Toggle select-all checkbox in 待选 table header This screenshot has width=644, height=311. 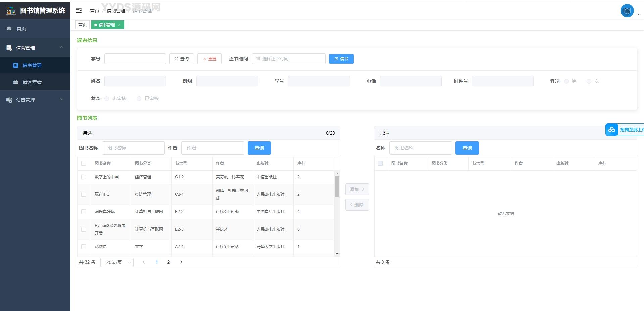tap(84, 163)
